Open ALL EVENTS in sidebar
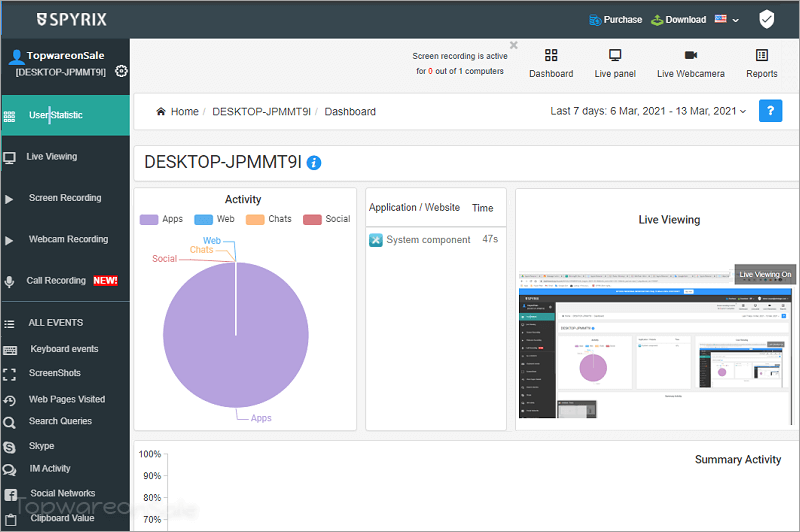This screenshot has height=532, width=800. coord(65,323)
